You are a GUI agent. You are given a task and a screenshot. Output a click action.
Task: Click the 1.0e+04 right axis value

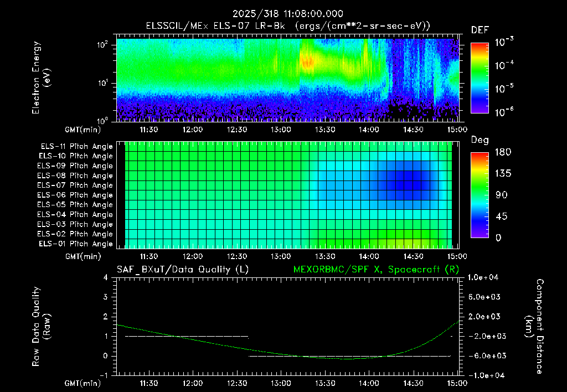pos(483,278)
